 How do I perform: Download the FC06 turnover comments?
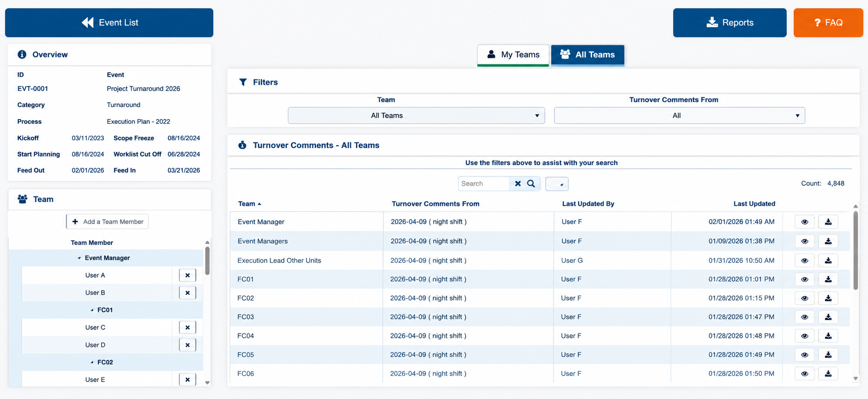(x=828, y=374)
